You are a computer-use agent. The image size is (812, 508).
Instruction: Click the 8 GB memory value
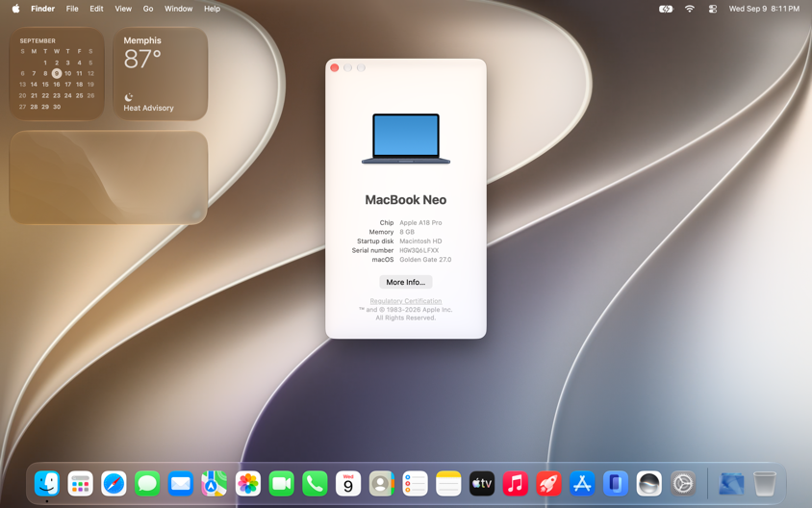pos(407,232)
